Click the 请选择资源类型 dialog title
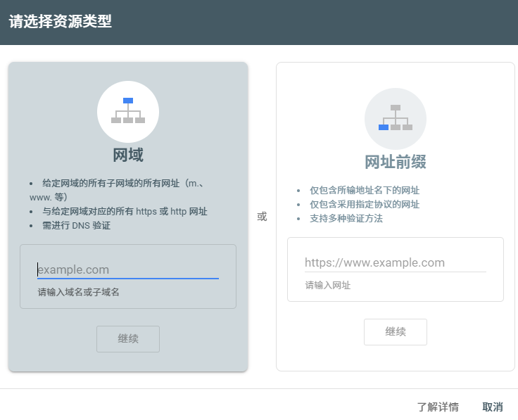The height and width of the screenshot is (420, 518). (x=61, y=22)
